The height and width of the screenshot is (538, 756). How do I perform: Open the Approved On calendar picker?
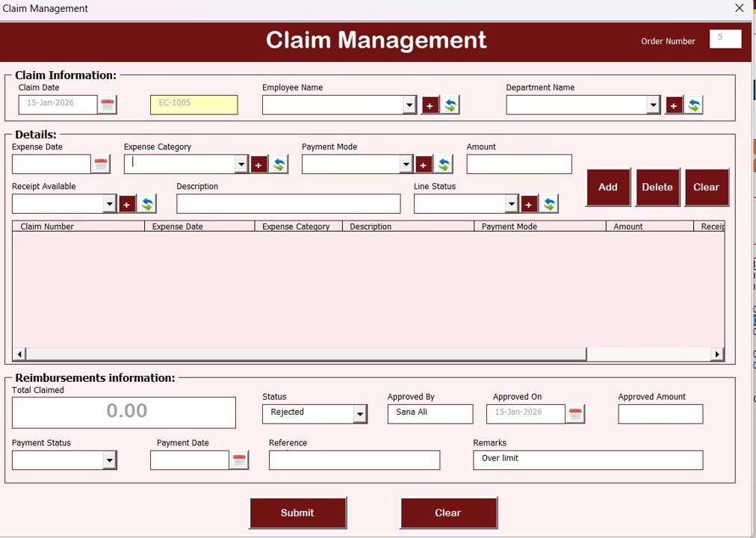click(x=574, y=413)
